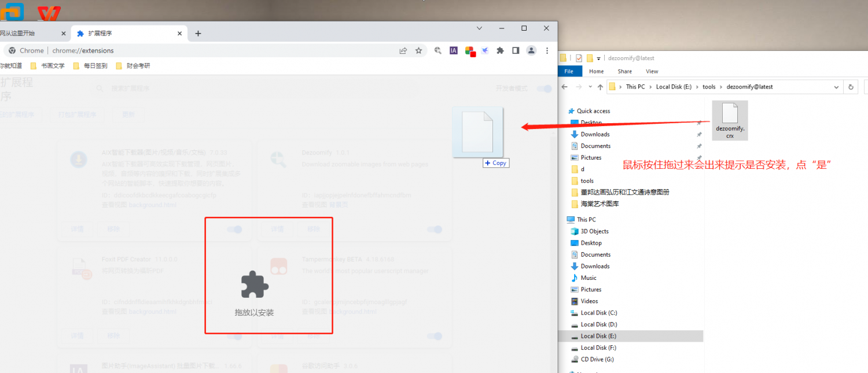The height and width of the screenshot is (373, 868).
Task: Expand chevron after Local Disk (E:) breadcrumb
Action: pos(697,87)
